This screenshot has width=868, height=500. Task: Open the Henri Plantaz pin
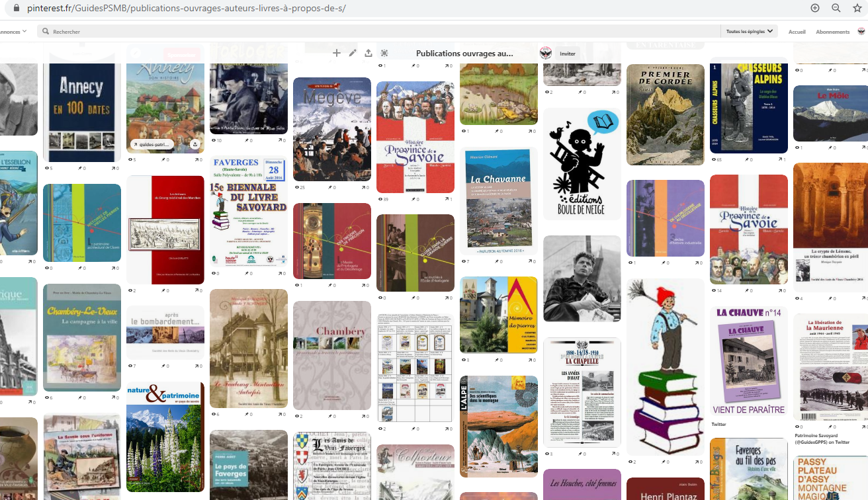point(666,489)
